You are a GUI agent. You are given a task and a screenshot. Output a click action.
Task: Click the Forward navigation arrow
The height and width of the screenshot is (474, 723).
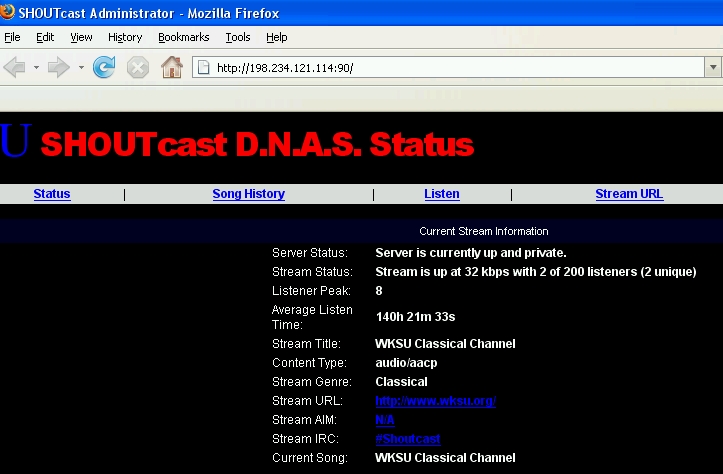[59, 68]
